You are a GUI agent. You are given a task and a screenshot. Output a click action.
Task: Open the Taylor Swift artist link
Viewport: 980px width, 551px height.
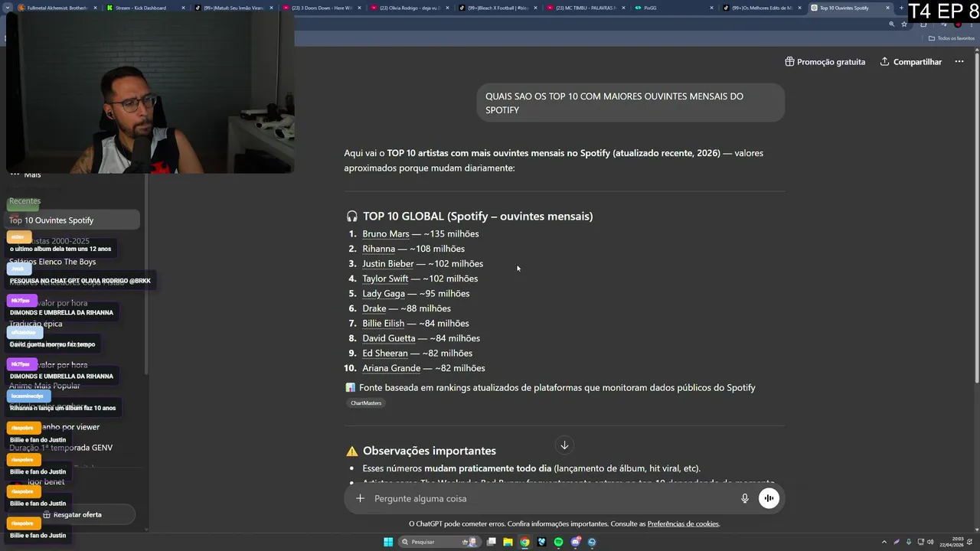click(x=385, y=279)
